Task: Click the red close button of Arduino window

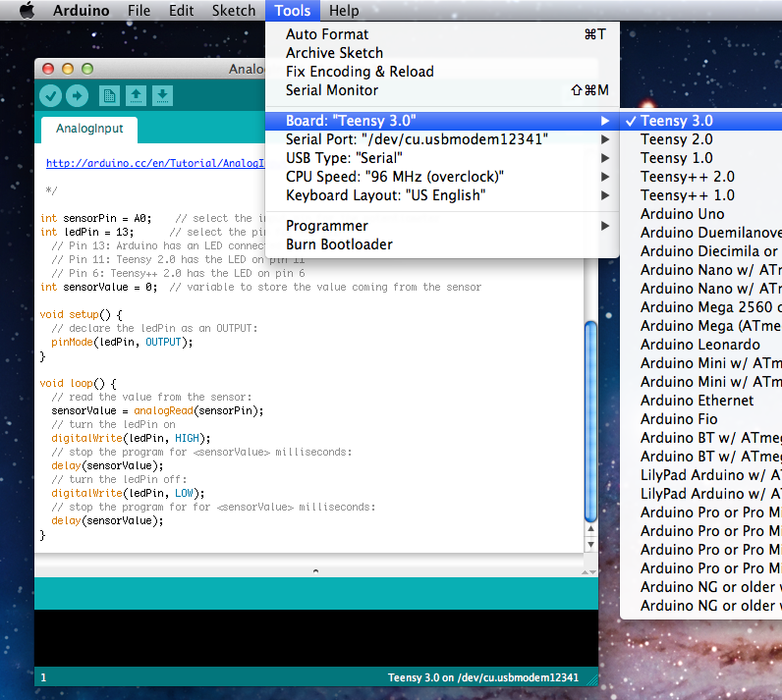Action: tap(48, 69)
